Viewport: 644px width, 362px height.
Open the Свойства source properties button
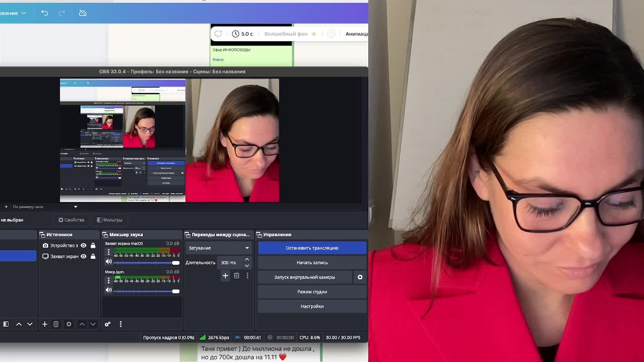tap(71, 220)
